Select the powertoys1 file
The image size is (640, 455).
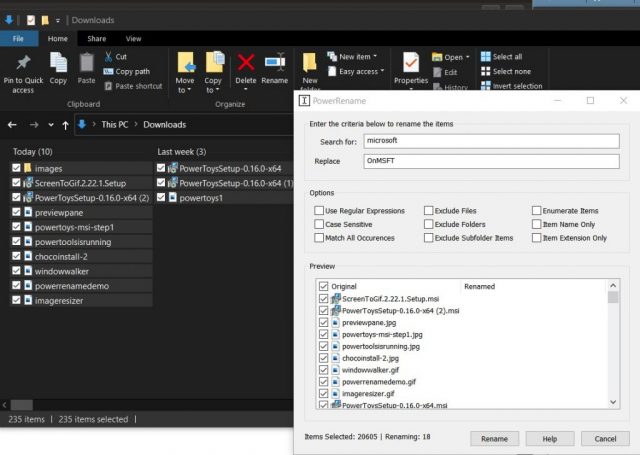tap(201, 198)
